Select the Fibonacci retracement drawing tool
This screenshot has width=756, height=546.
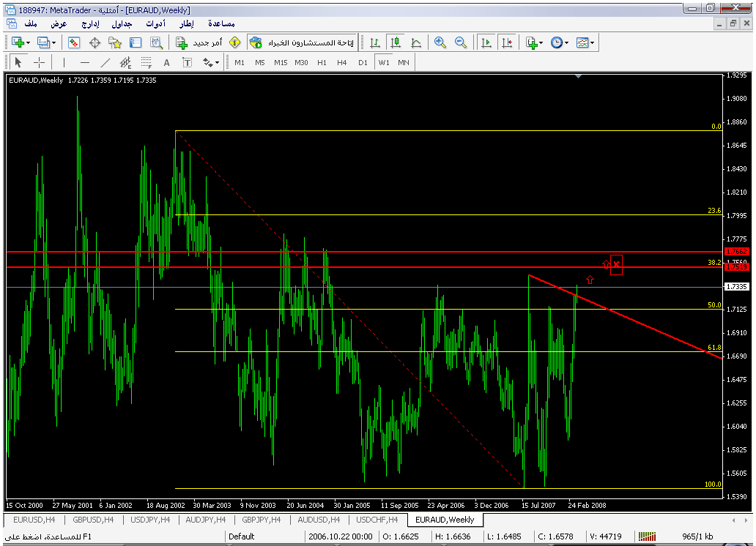(x=146, y=62)
